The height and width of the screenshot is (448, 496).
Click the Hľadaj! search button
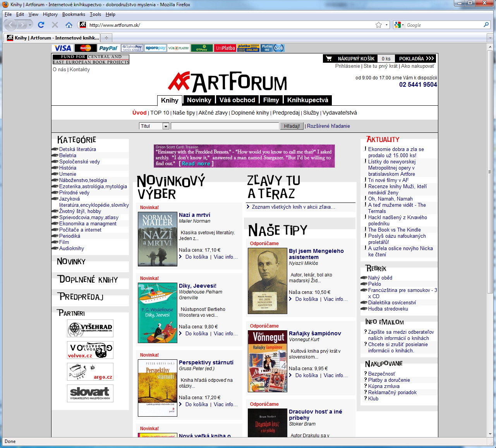pos(292,126)
